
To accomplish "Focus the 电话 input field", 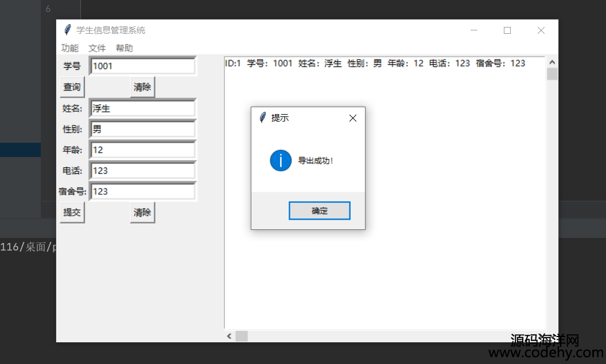I will tap(143, 171).
